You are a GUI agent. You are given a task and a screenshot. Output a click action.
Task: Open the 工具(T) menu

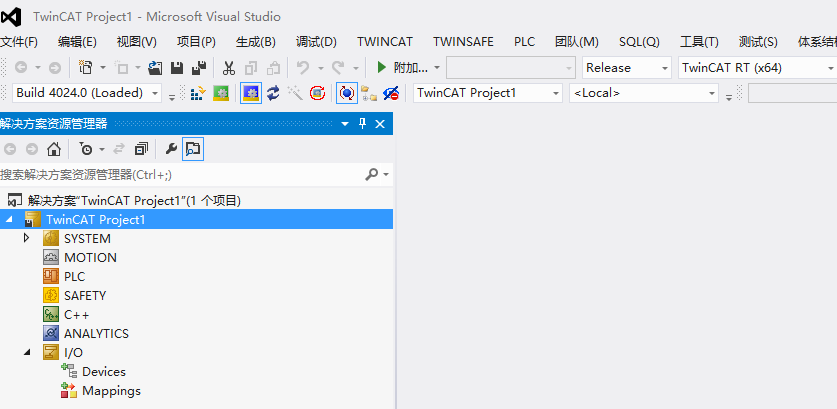point(699,42)
